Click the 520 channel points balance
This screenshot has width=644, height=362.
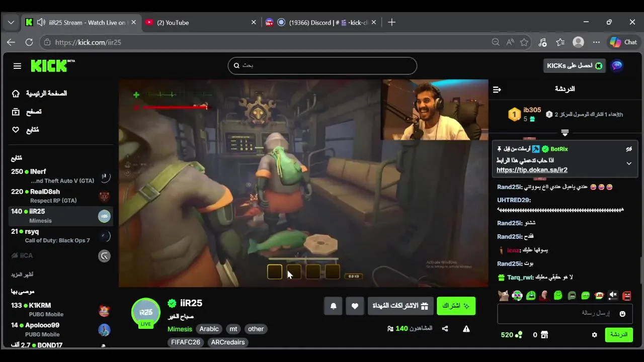coord(511,335)
